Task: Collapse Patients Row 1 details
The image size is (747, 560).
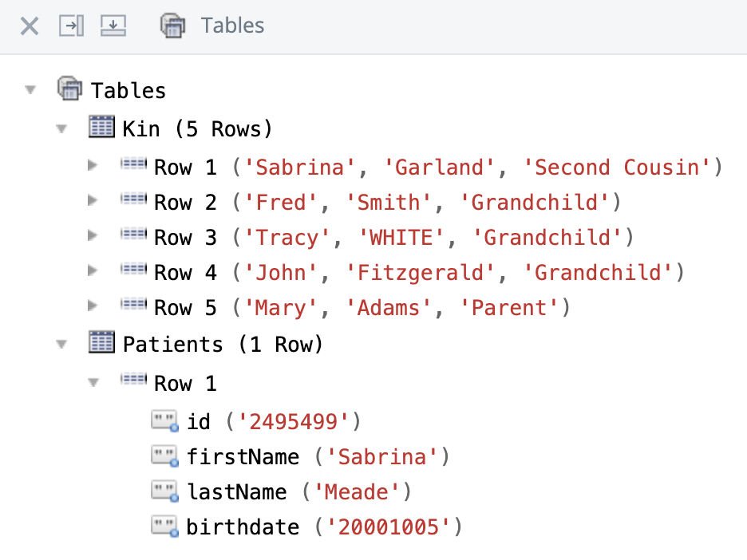Action: click(93, 383)
